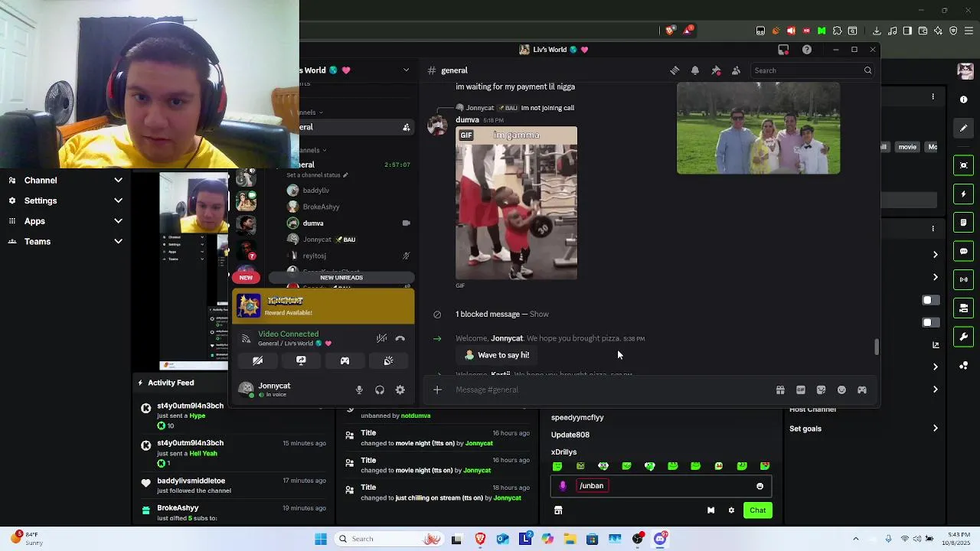Open GIF picker in Discord message bar
This screenshot has width=980, height=551.
click(801, 390)
